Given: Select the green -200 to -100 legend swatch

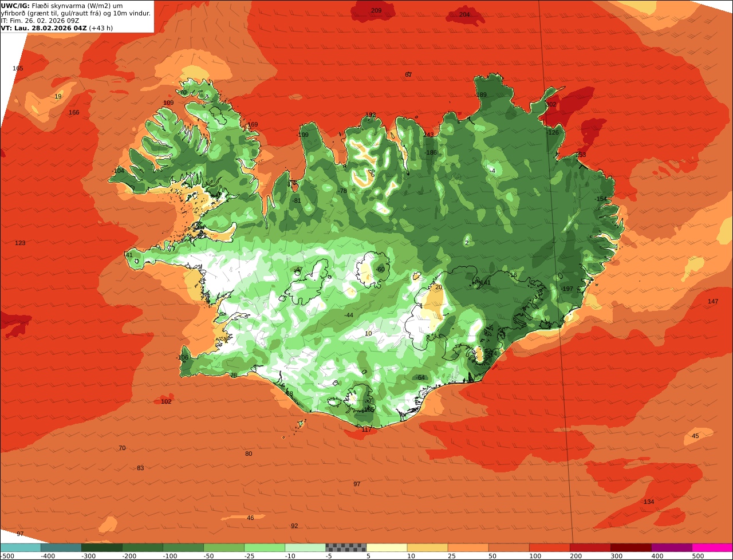Looking at the screenshot, I should tap(143, 547).
